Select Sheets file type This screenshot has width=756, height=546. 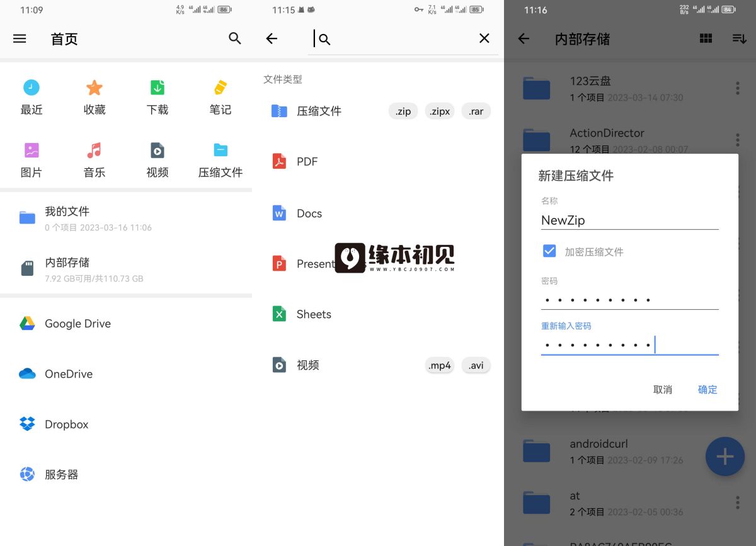point(378,314)
